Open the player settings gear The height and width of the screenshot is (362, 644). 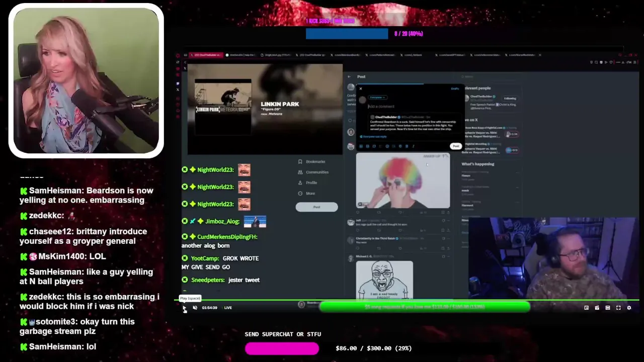click(x=629, y=308)
